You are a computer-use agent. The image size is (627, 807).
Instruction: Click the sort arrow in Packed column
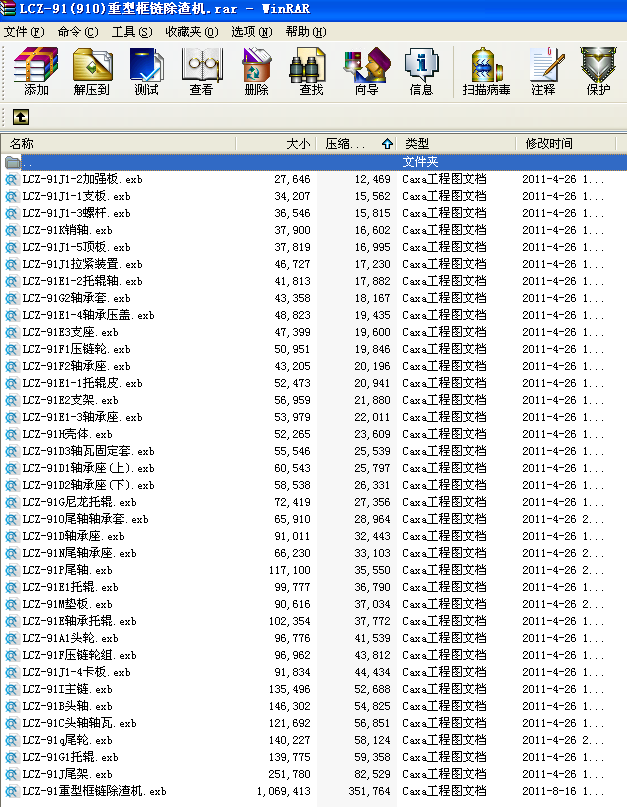387,144
